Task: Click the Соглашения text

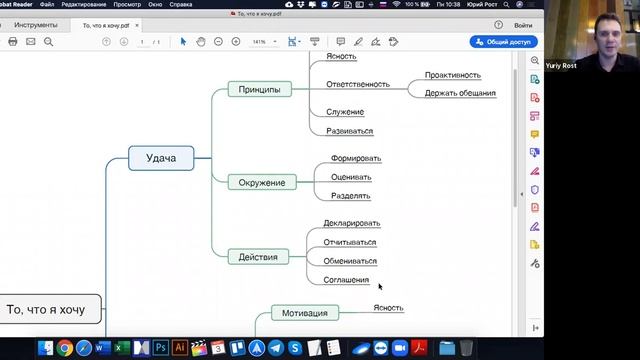Action: pyautogui.click(x=346, y=280)
